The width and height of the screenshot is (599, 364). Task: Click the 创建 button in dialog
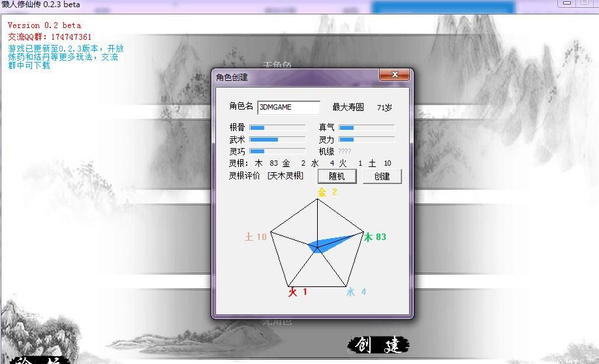pyautogui.click(x=382, y=176)
